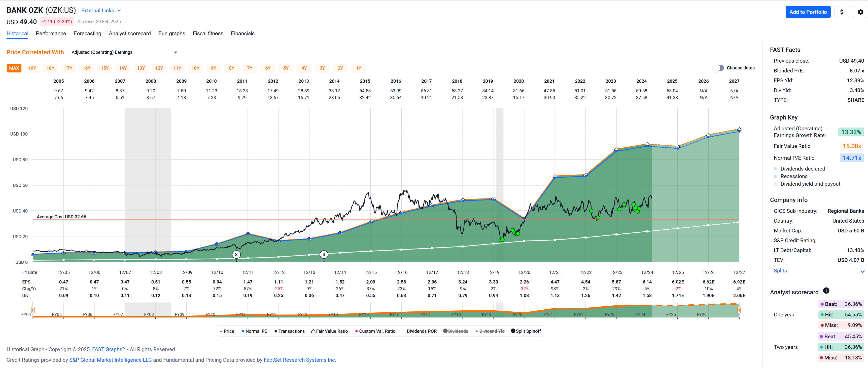Select the 15Y time range
Screen dimensions: 868x368
click(105, 68)
